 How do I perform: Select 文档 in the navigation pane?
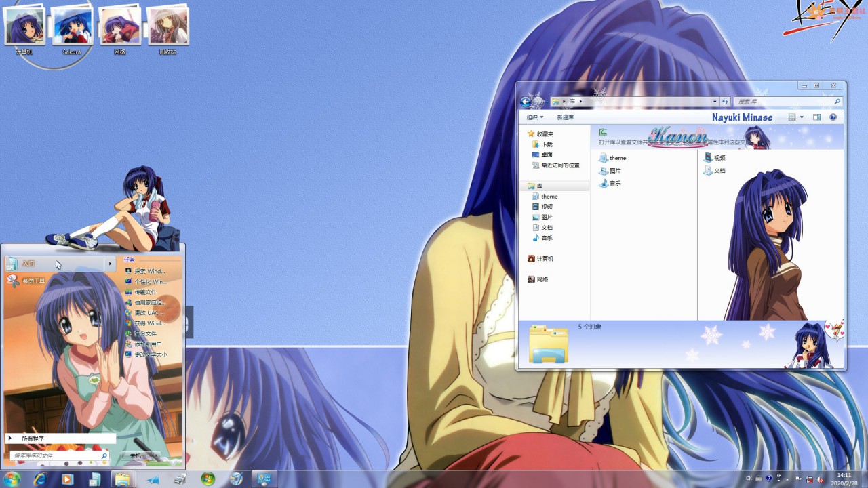(x=542, y=228)
